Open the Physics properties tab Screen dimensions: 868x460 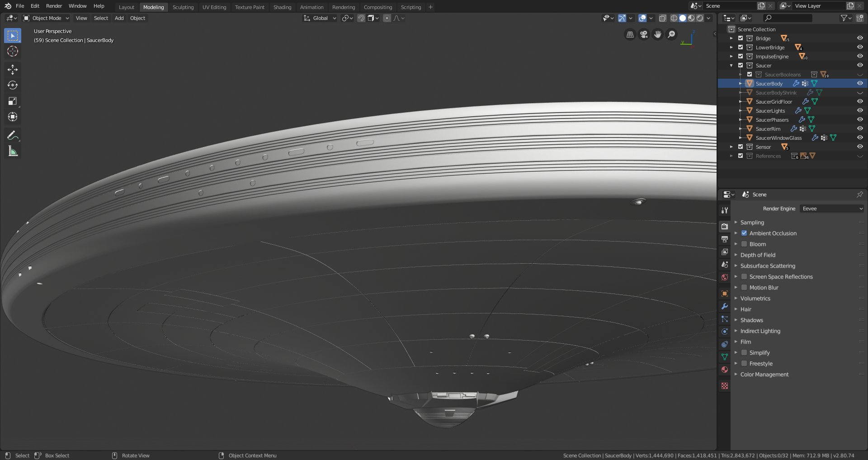(x=725, y=332)
